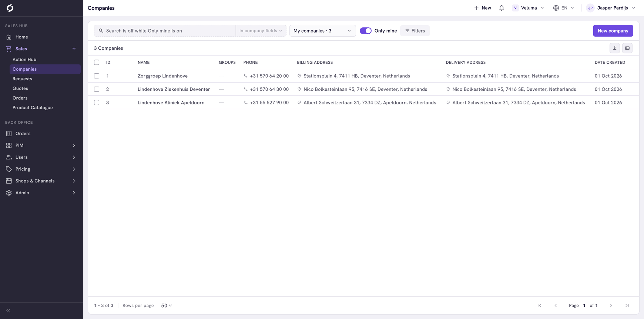
Task: Click delivery location pin for Lindenhove Kliniek Apeldoorn
Action: tap(448, 103)
